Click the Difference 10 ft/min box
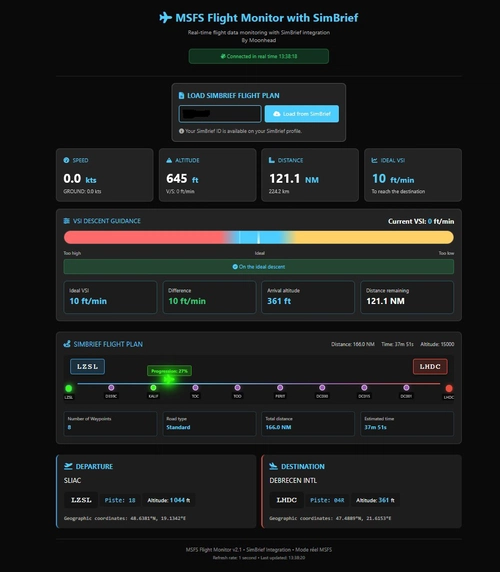Viewport: 500px width, 572px height. pyautogui.click(x=209, y=297)
